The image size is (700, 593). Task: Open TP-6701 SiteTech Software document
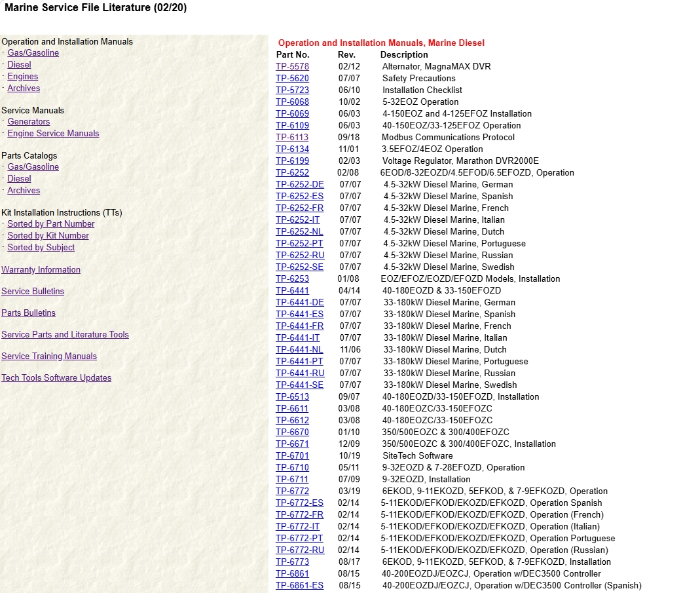pyautogui.click(x=293, y=456)
